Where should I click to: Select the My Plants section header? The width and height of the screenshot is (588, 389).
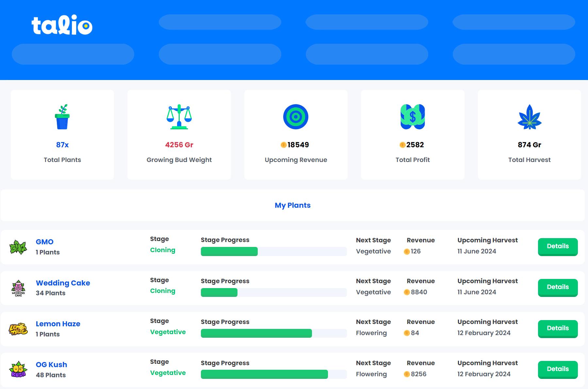[292, 205]
